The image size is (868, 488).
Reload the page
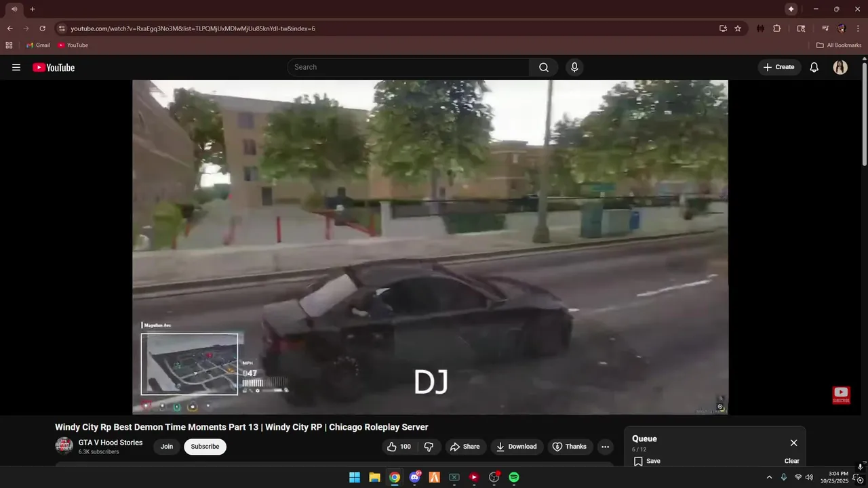coord(42,28)
